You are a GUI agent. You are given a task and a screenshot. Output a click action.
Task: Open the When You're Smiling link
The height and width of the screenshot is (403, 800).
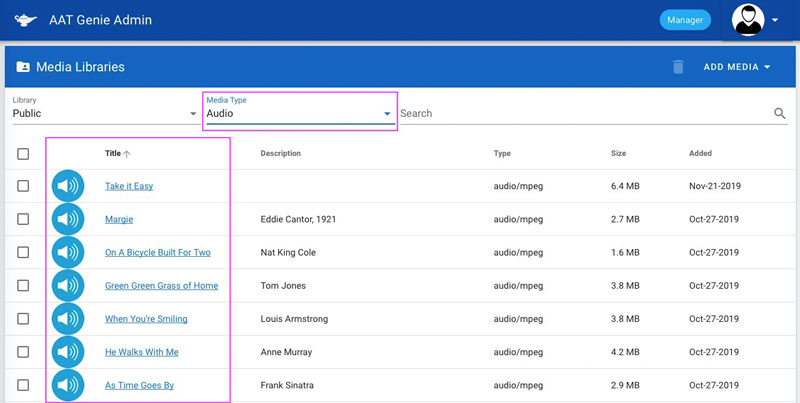coord(146,319)
